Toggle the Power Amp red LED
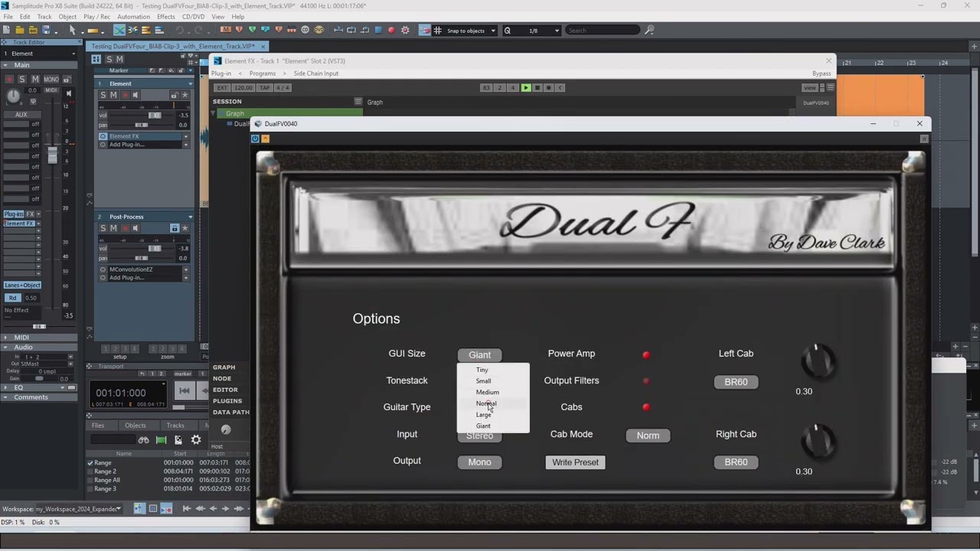The image size is (980, 551). pos(646,354)
